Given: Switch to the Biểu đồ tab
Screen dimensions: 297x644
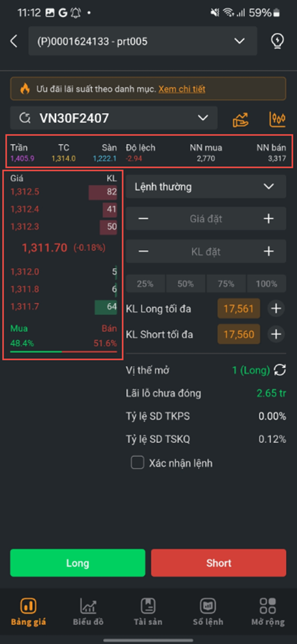Looking at the screenshot, I should [88, 612].
